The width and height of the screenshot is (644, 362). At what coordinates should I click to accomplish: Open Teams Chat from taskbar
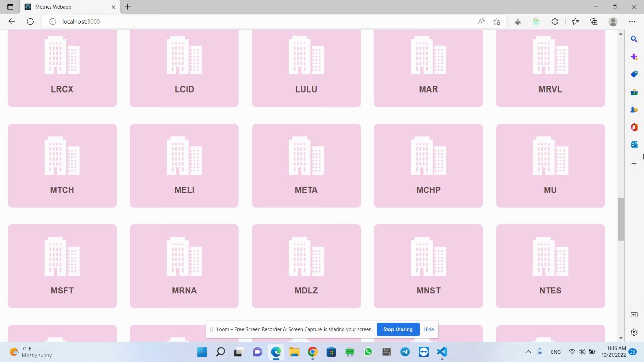(257, 352)
